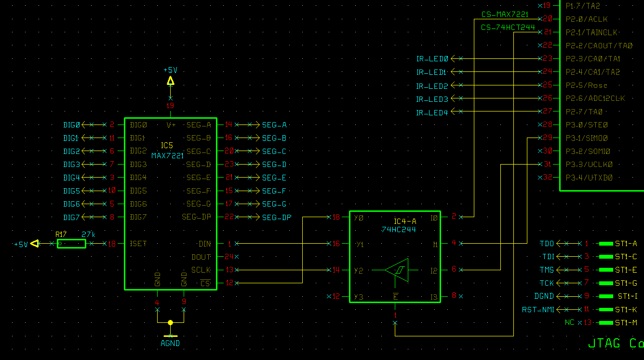This screenshot has width=644, height=360.
Task: Click the 74HC244 value label
Action: point(399,230)
